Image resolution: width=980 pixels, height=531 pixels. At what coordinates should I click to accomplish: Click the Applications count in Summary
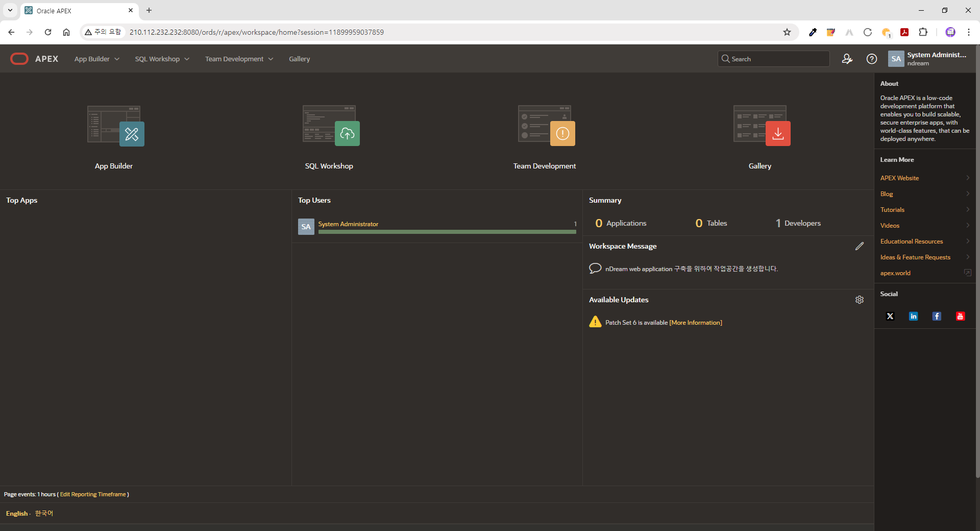(621, 223)
